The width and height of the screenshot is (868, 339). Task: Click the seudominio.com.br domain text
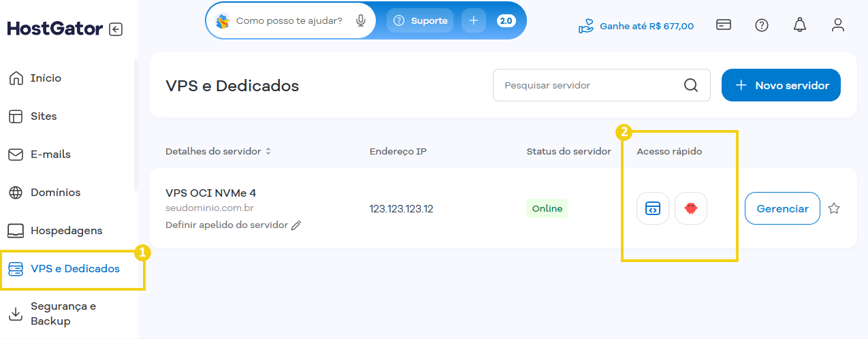click(210, 208)
